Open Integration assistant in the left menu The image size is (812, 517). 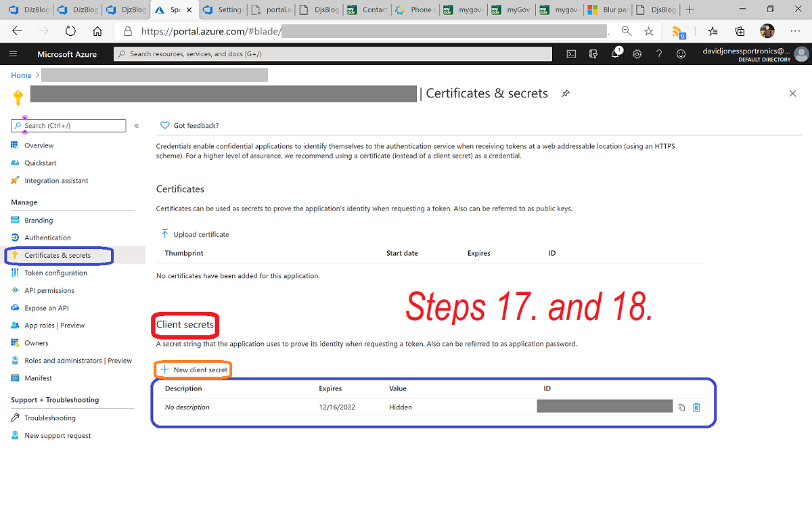pyautogui.click(x=56, y=181)
